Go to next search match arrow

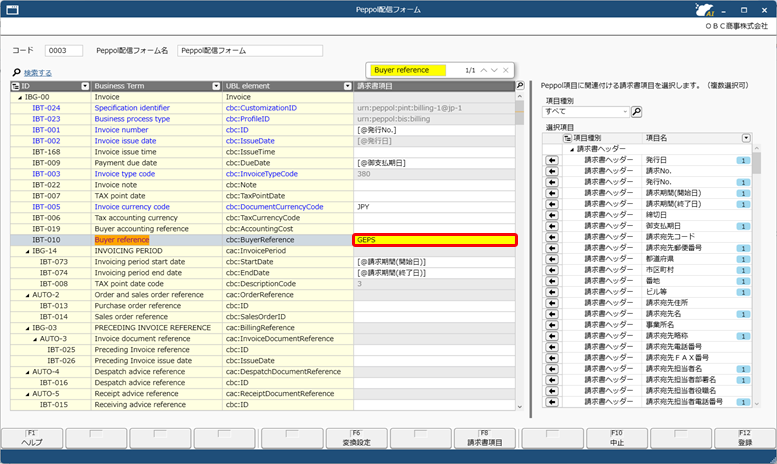494,70
